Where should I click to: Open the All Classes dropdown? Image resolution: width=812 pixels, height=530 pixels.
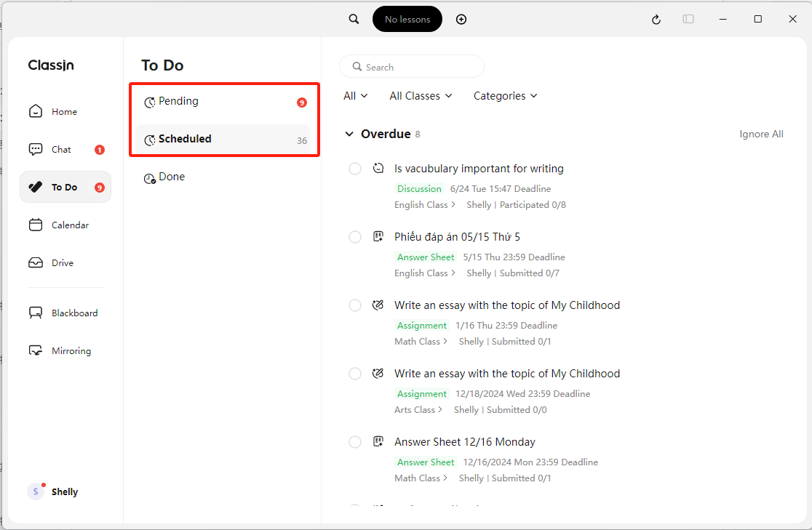(x=421, y=96)
